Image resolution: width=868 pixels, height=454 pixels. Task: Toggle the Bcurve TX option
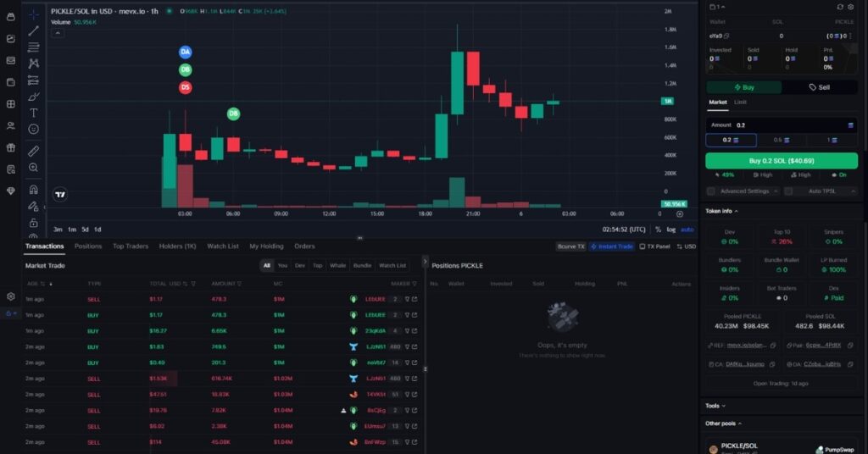pyautogui.click(x=570, y=246)
